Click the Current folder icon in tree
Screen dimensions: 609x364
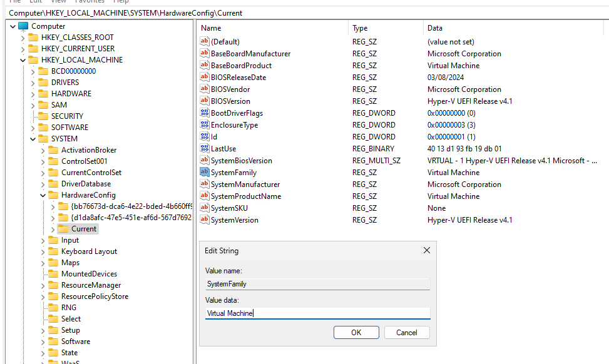point(63,228)
